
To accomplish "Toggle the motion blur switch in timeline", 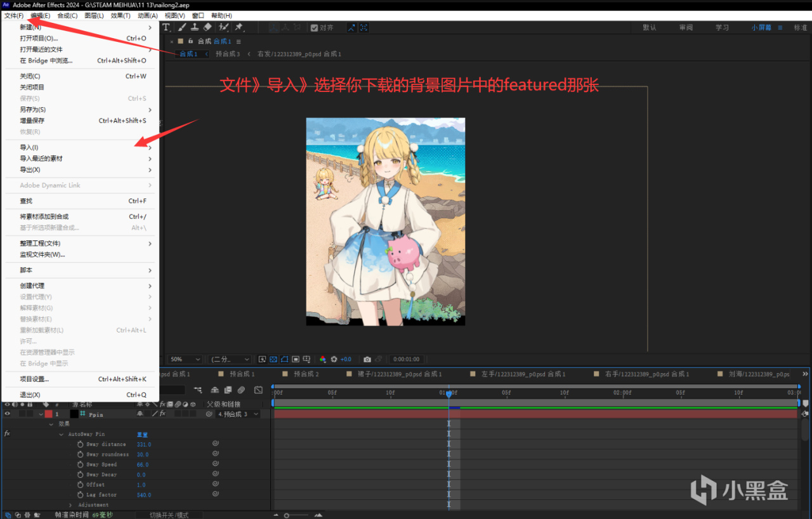I will pyautogui.click(x=241, y=390).
